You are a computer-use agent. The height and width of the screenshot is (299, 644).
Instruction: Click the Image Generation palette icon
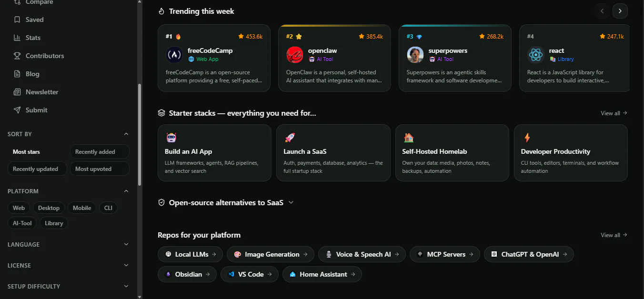click(237, 254)
